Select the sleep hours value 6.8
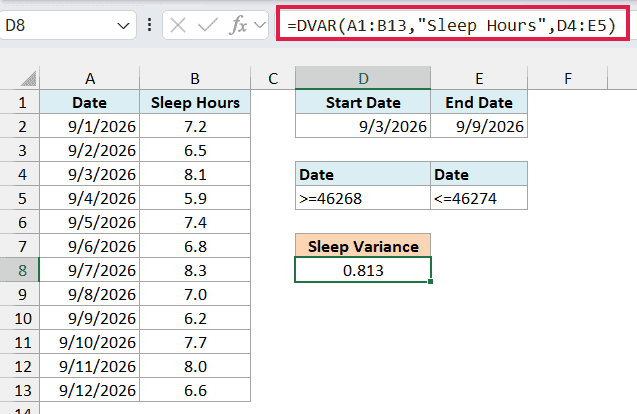The height and width of the screenshot is (414, 637). 195,246
